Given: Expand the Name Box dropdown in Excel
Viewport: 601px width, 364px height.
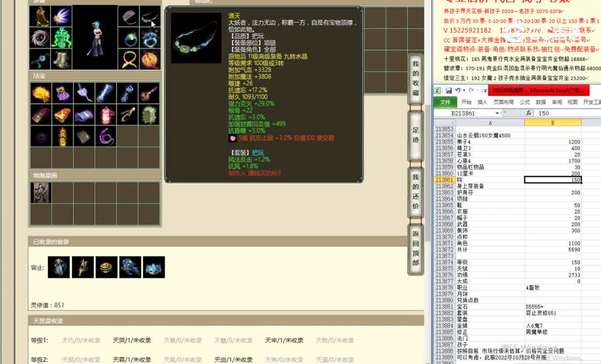Looking at the screenshot, I should coord(497,113).
